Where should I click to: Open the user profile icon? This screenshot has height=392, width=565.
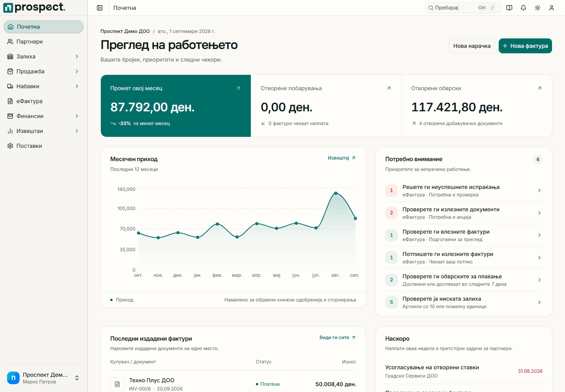click(552, 8)
